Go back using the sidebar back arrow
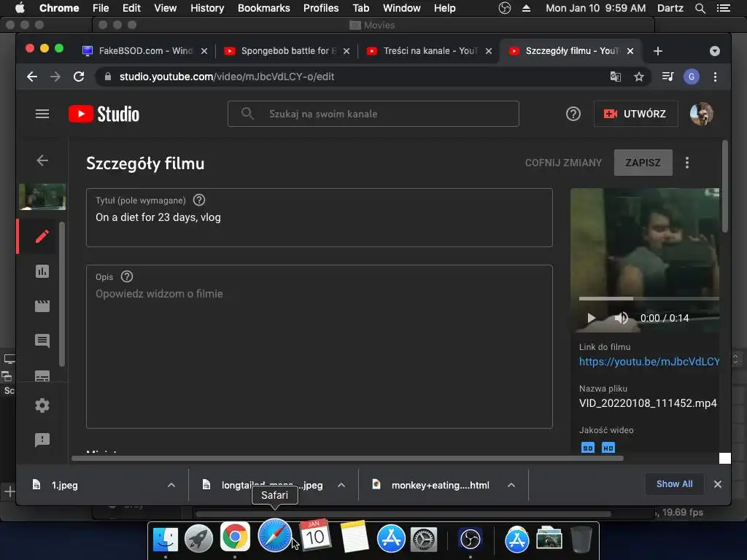This screenshot has width=747, height=560. pos(42,160)
